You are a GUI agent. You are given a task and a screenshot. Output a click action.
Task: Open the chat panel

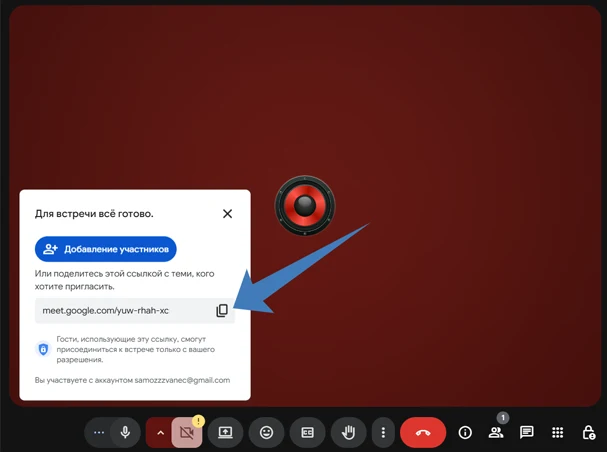[526, 432]
